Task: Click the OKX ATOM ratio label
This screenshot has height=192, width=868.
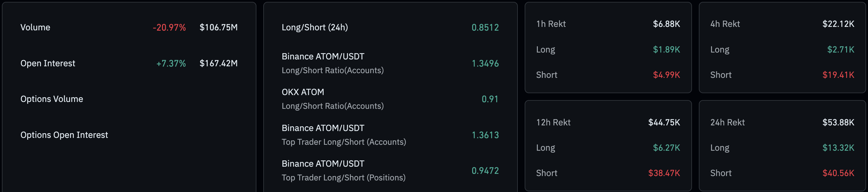Action: click(303, 92)
